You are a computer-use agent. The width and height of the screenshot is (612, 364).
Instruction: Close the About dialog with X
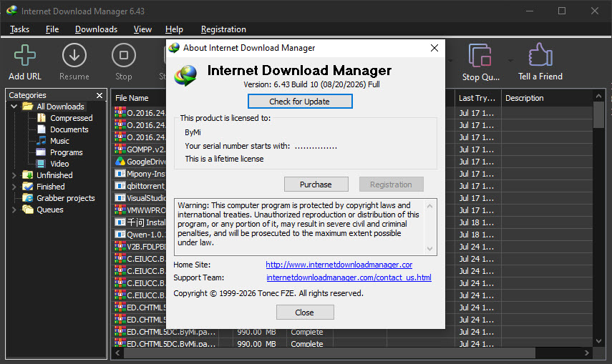(434, 48)
